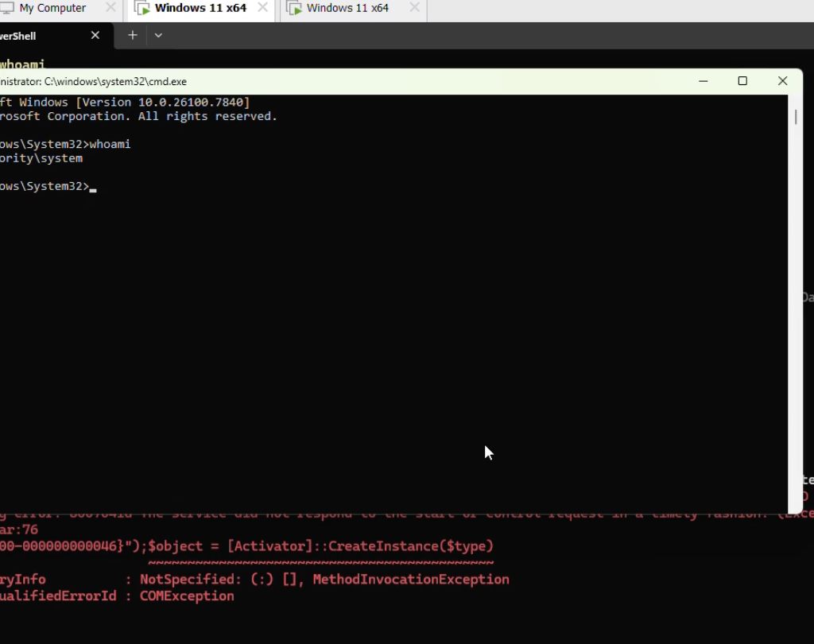Click the cmd.exe vertical scrollbar thumb
The image size is (814, 644).
(x=795, y=117)
